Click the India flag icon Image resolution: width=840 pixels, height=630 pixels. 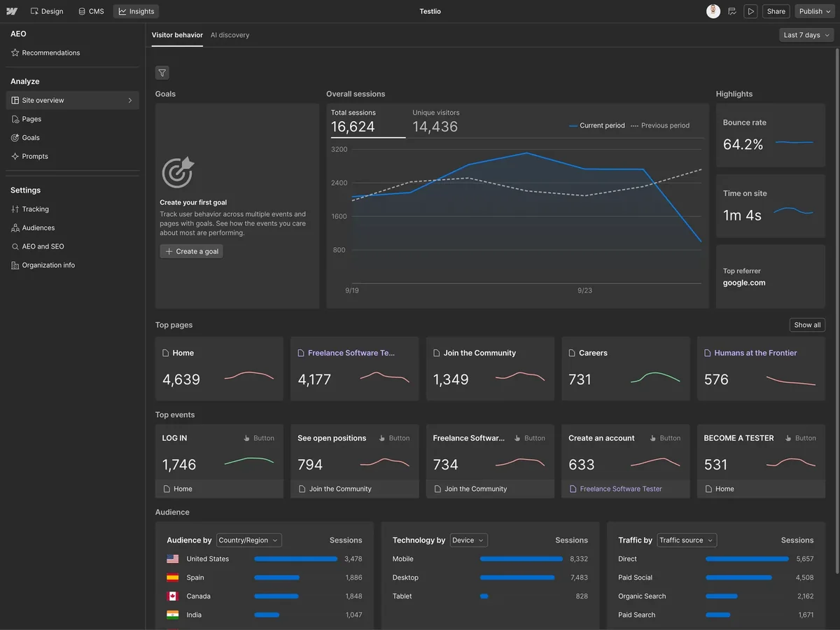173,615
